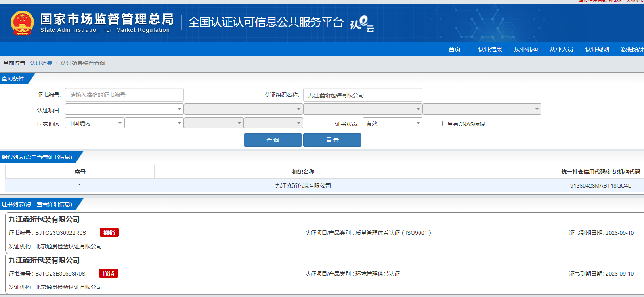Click the 查询 search button
This screenshot has height=297, width=644.
(x=273, y=140)
